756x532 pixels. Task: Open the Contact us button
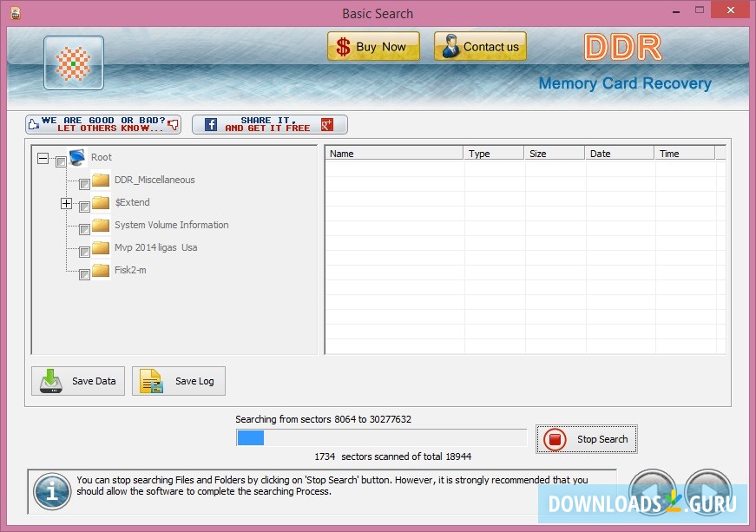click(480, 47)
